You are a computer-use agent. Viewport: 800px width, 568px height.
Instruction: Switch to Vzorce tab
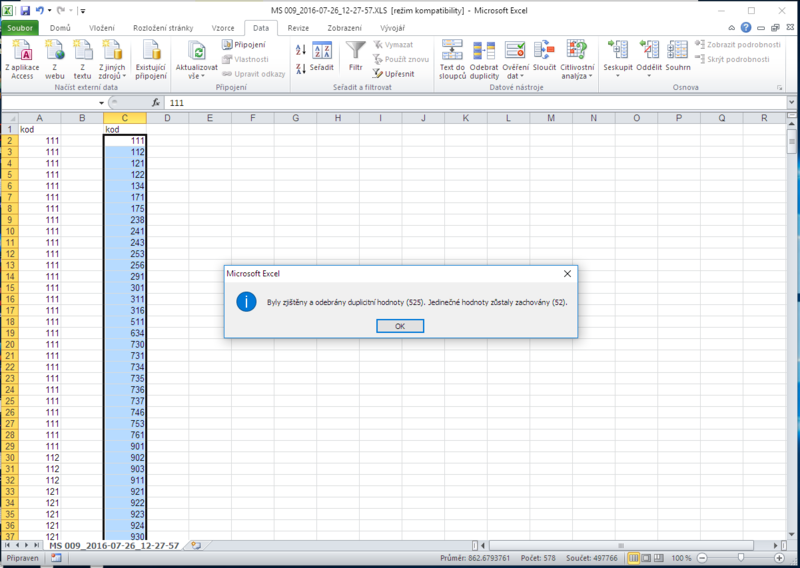click(223, 28)
